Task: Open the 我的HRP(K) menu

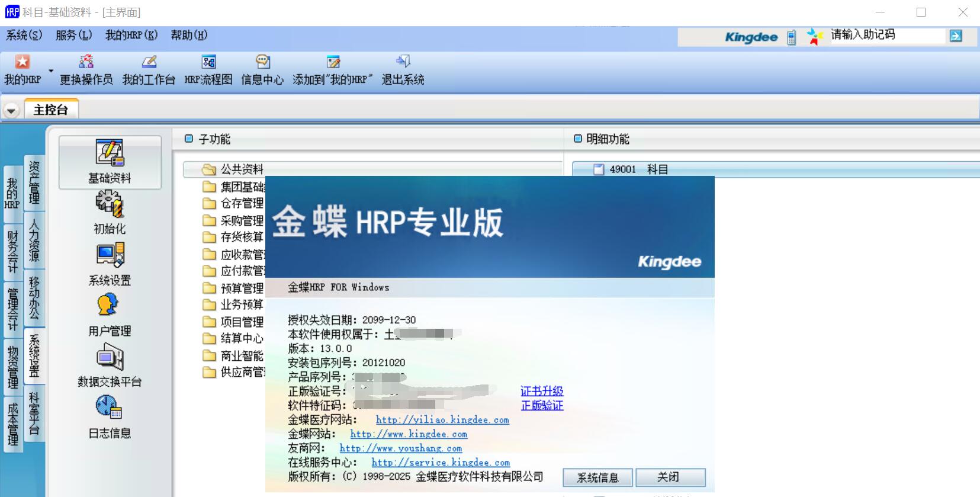Action: (131, 35)
